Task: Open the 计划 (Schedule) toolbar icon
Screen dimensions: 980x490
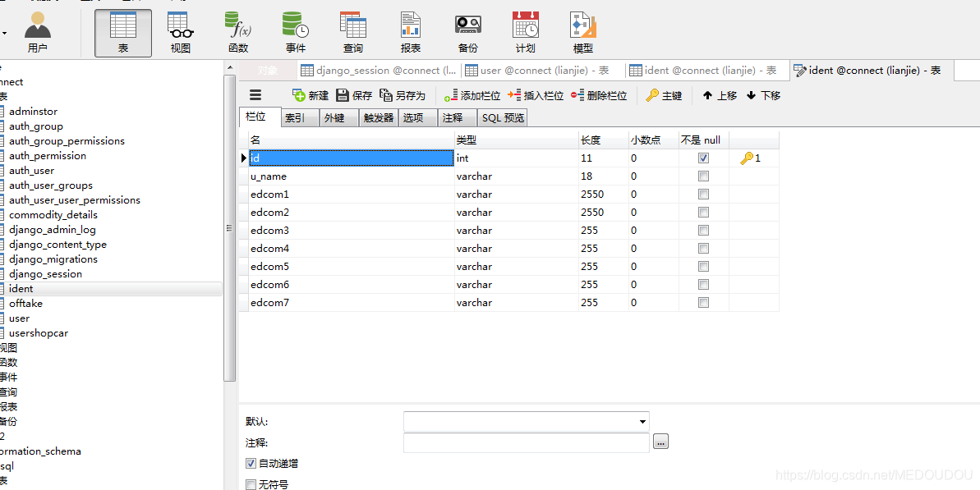Action: tap(526, 31)
